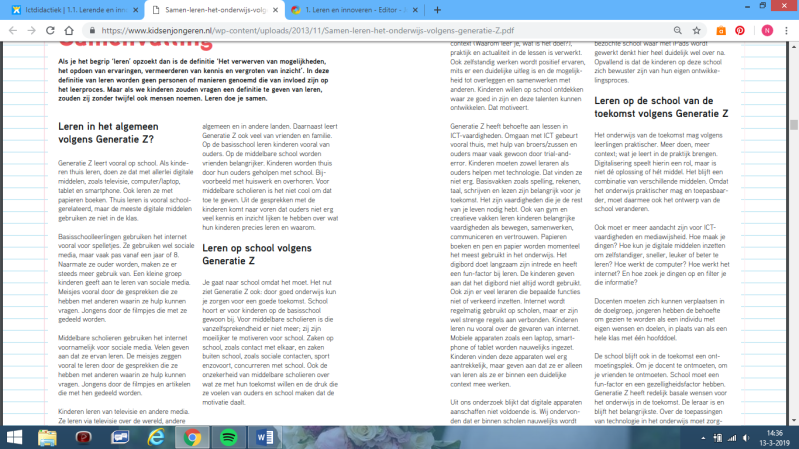This screenshot has width=799, height=449.
Task: Go back to the previous page
Action: click(x=13, y=31)
